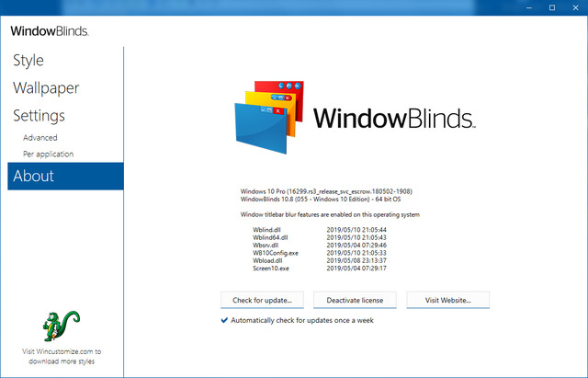This screenshot has height=378, width=588.
Task: Click Visit Website button
Action: click(x=447, y=301)
